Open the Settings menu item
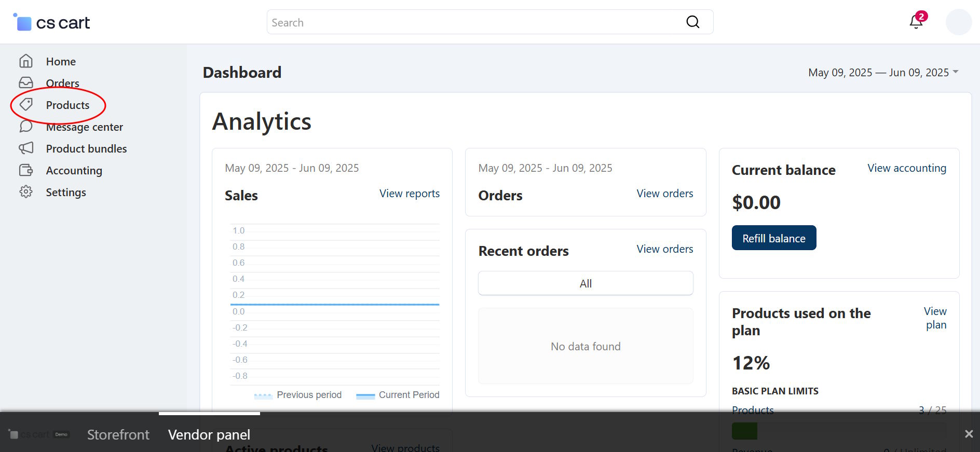This screenshot has height=452, width=980. [x=66, y=192]
